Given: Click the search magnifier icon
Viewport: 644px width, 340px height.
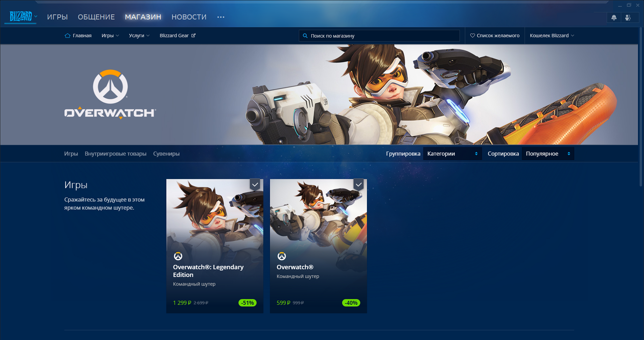Looking at the screenshot, I should 305,36.
